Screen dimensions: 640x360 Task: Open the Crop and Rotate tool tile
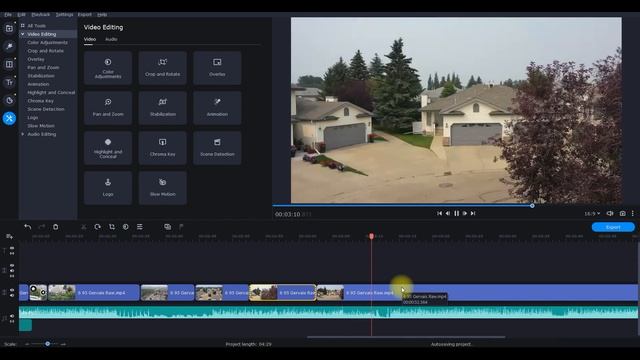tap(162, 68)
